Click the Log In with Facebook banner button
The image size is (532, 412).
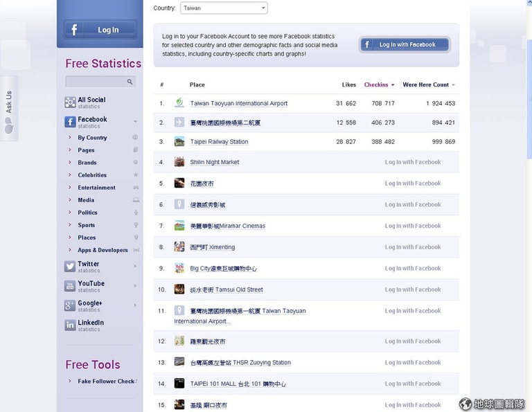pyautogui.click(x=405, y=44)
